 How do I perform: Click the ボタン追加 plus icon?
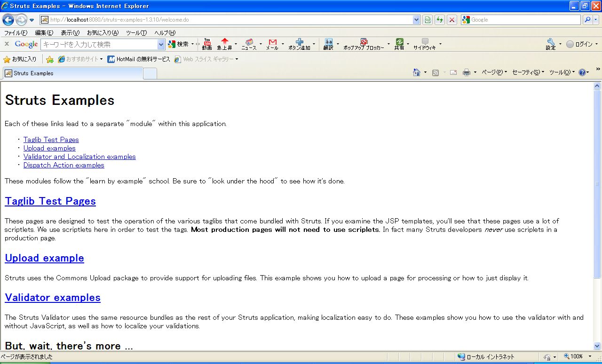click(299, 44)
